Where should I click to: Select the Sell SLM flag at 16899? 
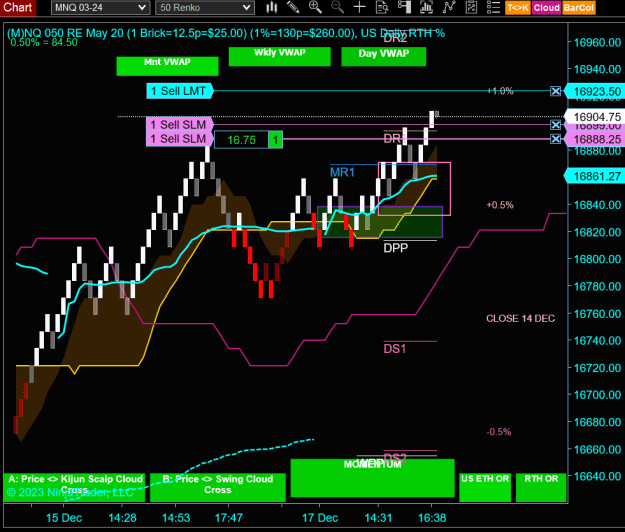pos(180,125)
